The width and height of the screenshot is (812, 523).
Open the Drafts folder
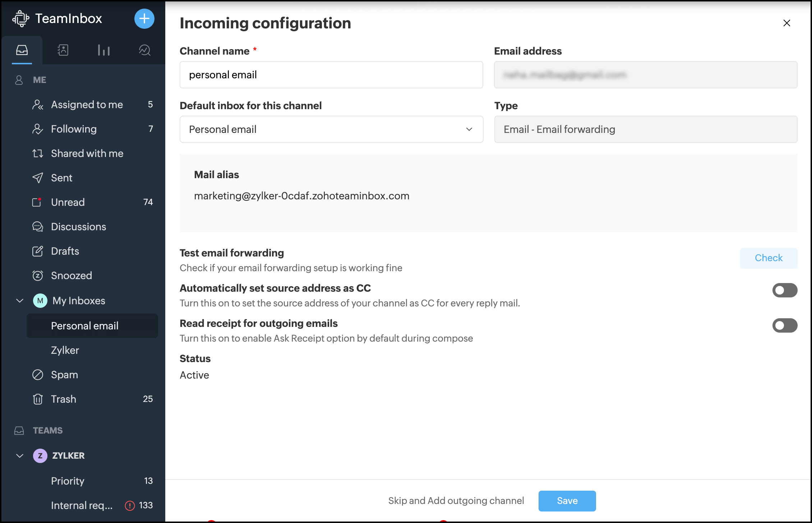[92, 251]
